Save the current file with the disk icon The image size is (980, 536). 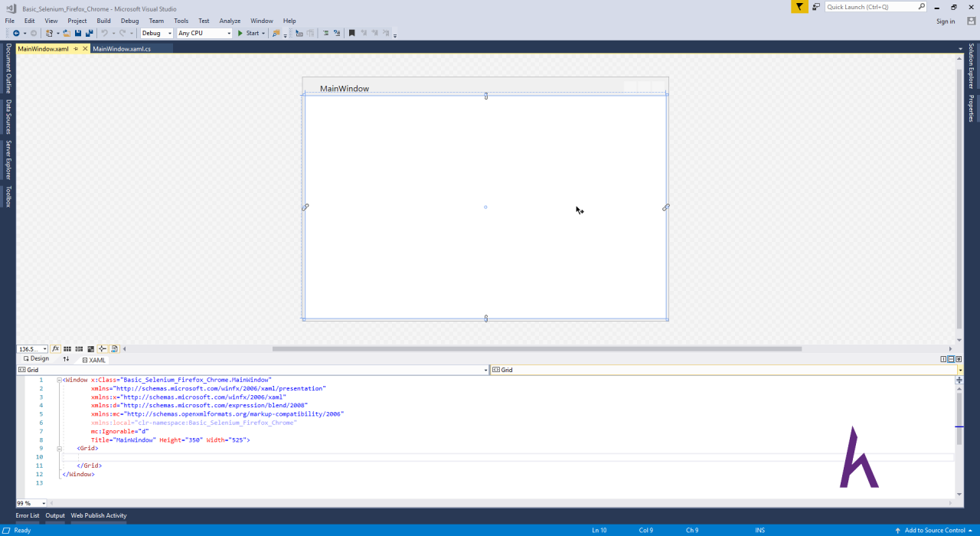click(x=78, y=33)
